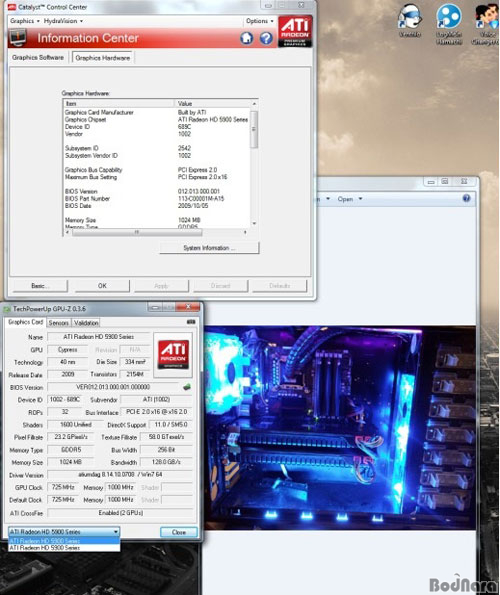Select the Subsystem ID 2542 row
This screenshot has height=595, width=500.
pyautogui.click(x=157, y=148)
